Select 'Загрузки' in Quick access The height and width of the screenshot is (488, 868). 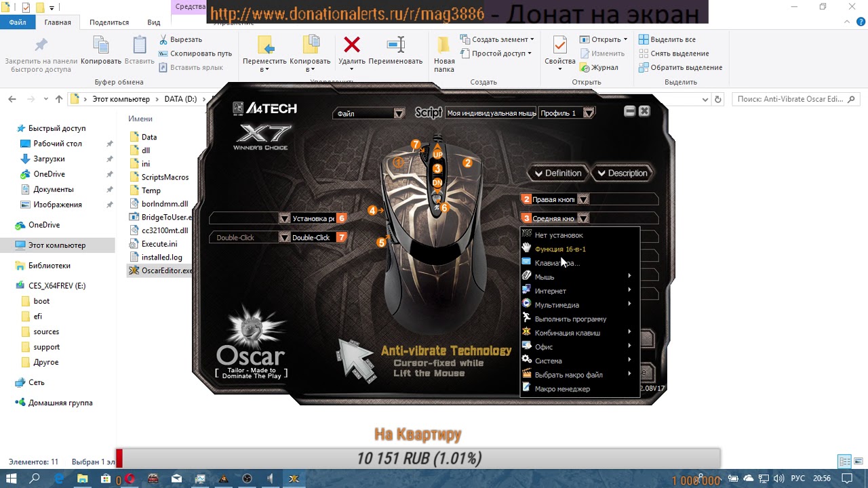tap(49, 159)
